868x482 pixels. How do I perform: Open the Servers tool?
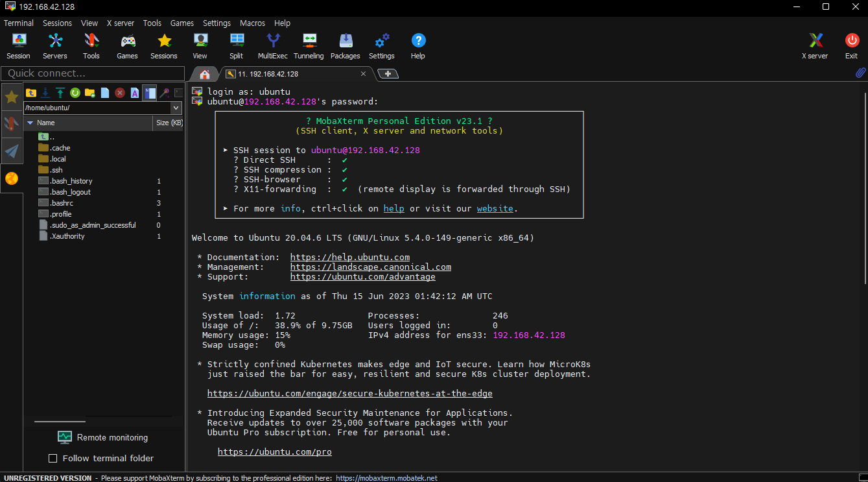[x=55, y=46]
